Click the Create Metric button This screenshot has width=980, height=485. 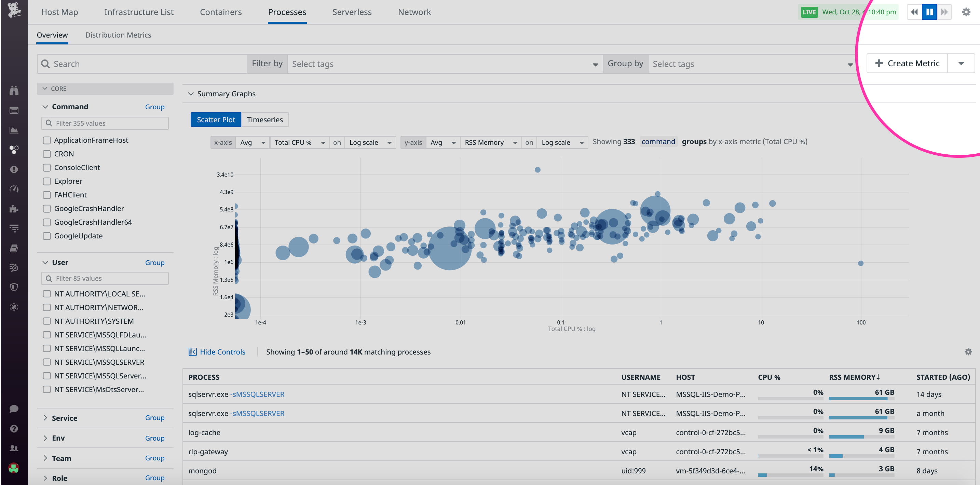[907, 63]
